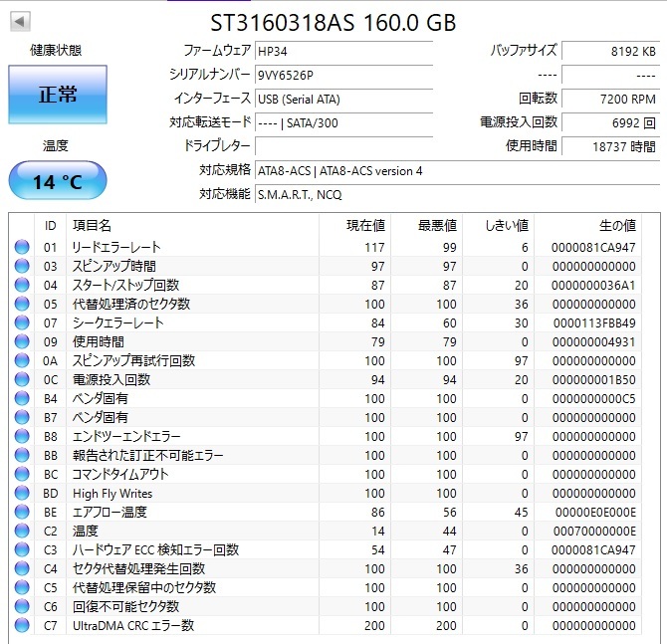Screen dimensions: 667x644
Task: Click the transfer mode field SATA/300
Action: 343,123
